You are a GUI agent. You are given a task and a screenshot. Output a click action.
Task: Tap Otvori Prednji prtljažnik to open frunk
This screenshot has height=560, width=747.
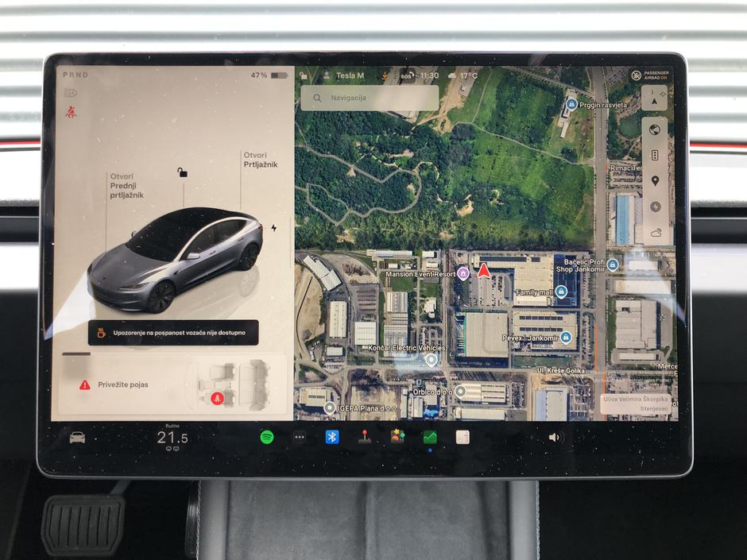126,186
